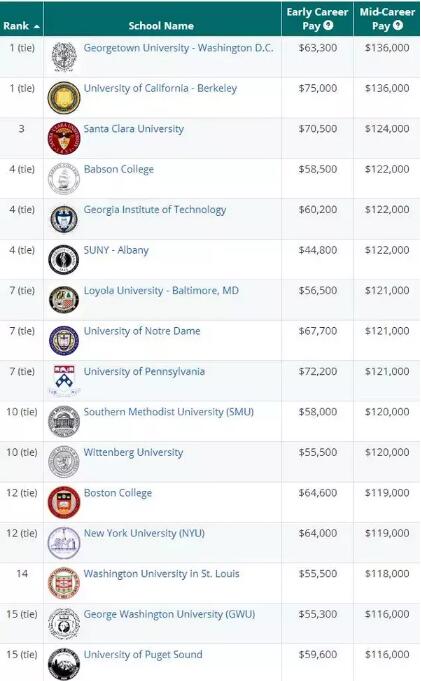421x681 pixels.
Task: Sort table by School Name header
Action: click(x=161, y=26)
